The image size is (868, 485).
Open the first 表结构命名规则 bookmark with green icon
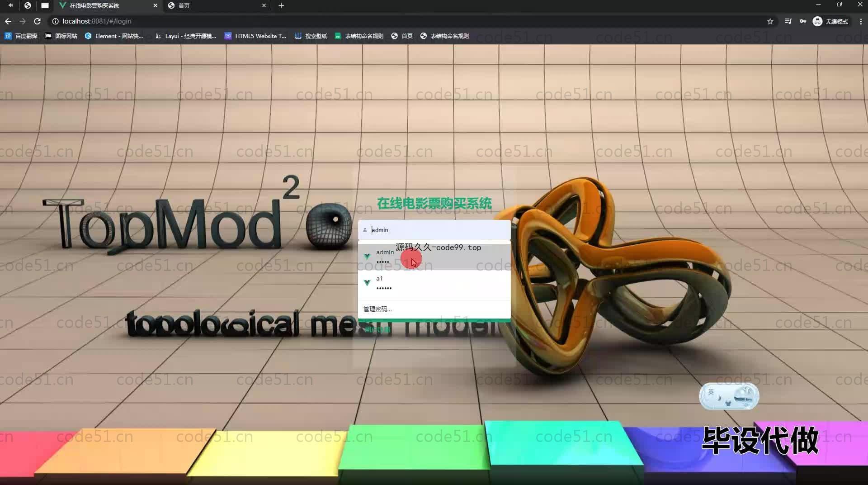359,36
